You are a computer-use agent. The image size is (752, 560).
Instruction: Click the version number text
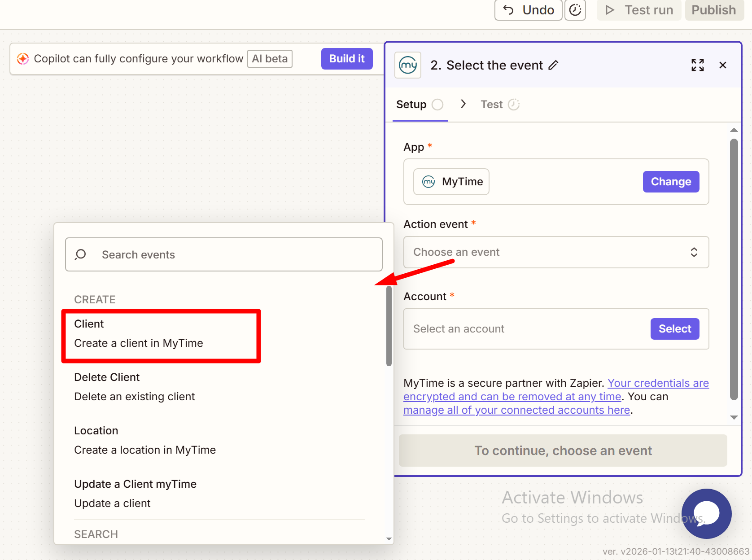coord(676,551)
